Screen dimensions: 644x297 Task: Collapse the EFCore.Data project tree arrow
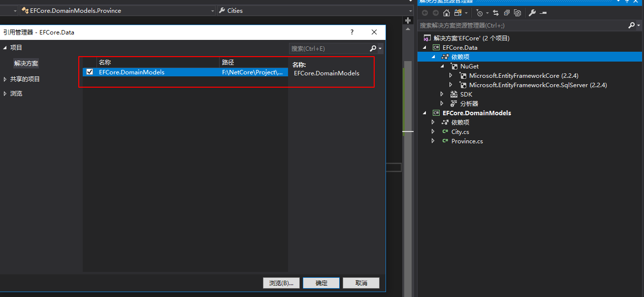point(424,47)
